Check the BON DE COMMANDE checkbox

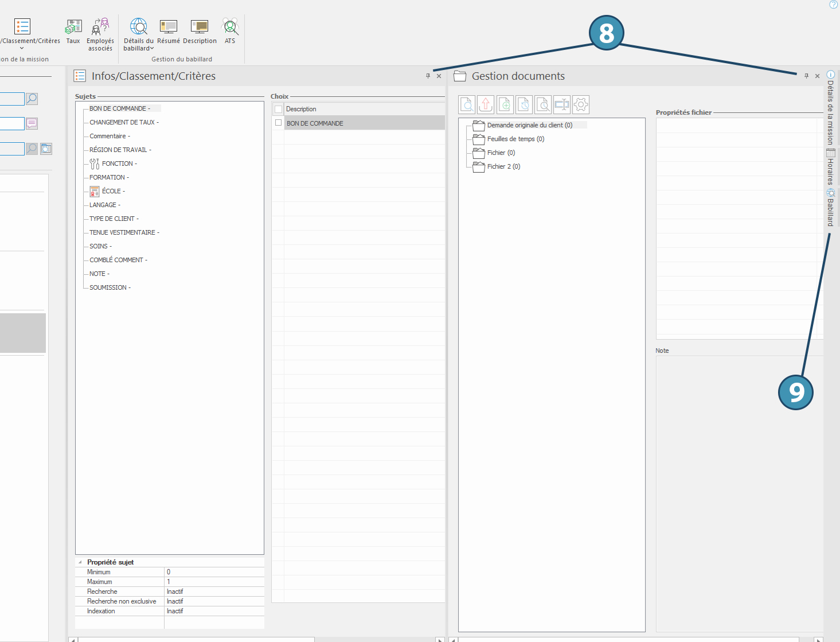click(279, 123)
